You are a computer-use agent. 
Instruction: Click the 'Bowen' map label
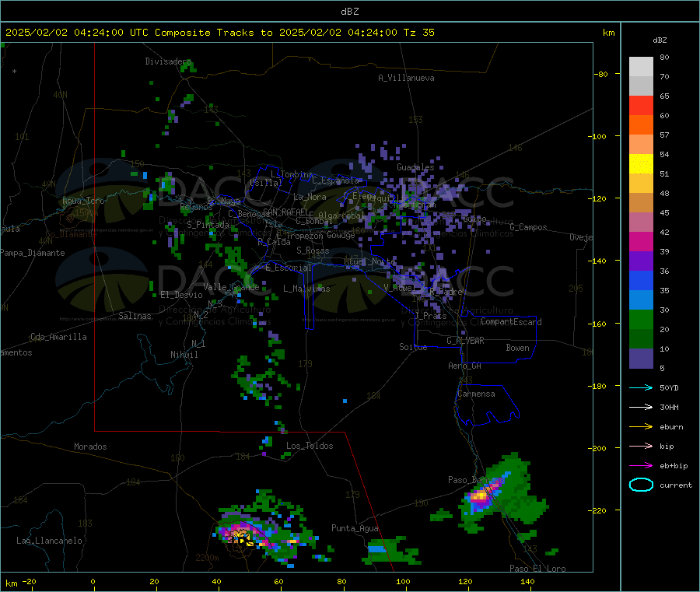pyautogui.click(x=517, y=348)
